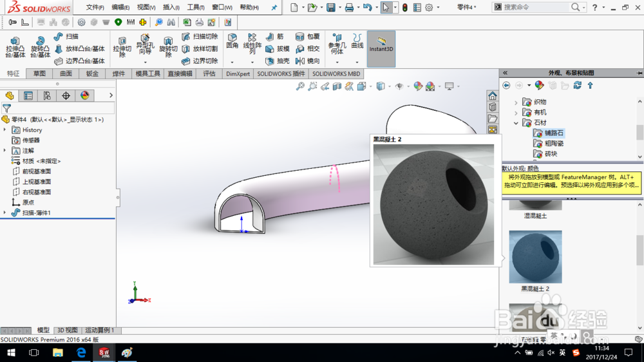Screen dimensions: 644x362
Task: Click the Boundary Cut (边界切除) tool
Action: pos(200,61)
